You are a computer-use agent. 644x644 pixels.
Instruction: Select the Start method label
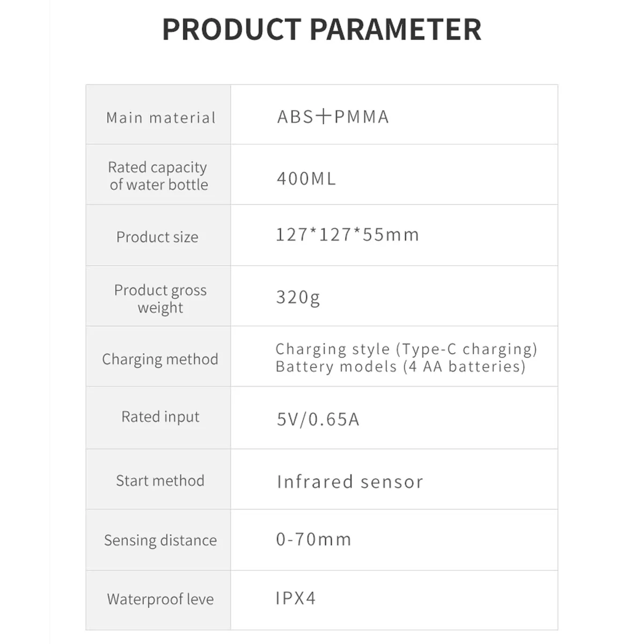[x=160, y=480]
